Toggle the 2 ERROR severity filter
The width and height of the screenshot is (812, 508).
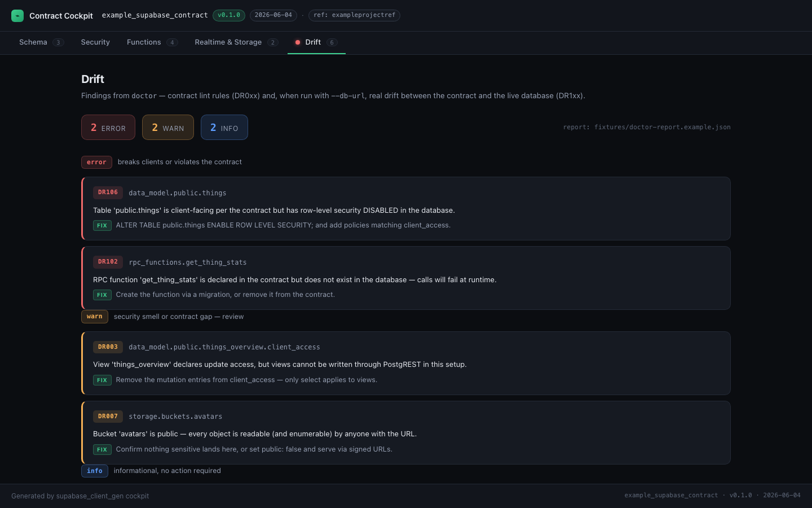pos(108,128)
